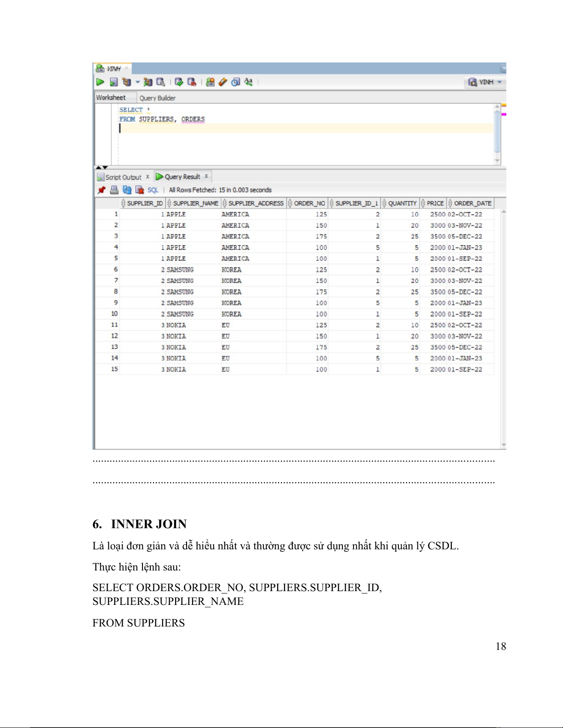This screenshot has width=563, height=728.
Task: Switch to the Script Output tab
Action: tap(123, 177)
